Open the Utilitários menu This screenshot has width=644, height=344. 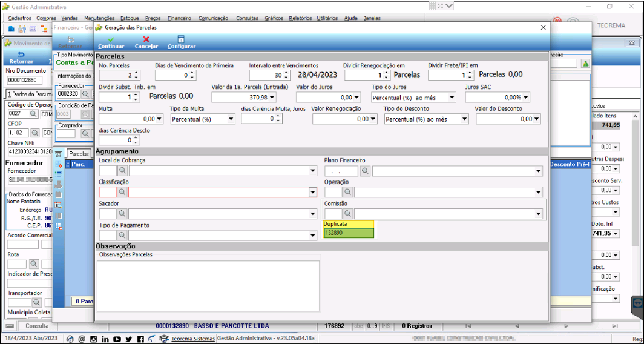(327, 18)
